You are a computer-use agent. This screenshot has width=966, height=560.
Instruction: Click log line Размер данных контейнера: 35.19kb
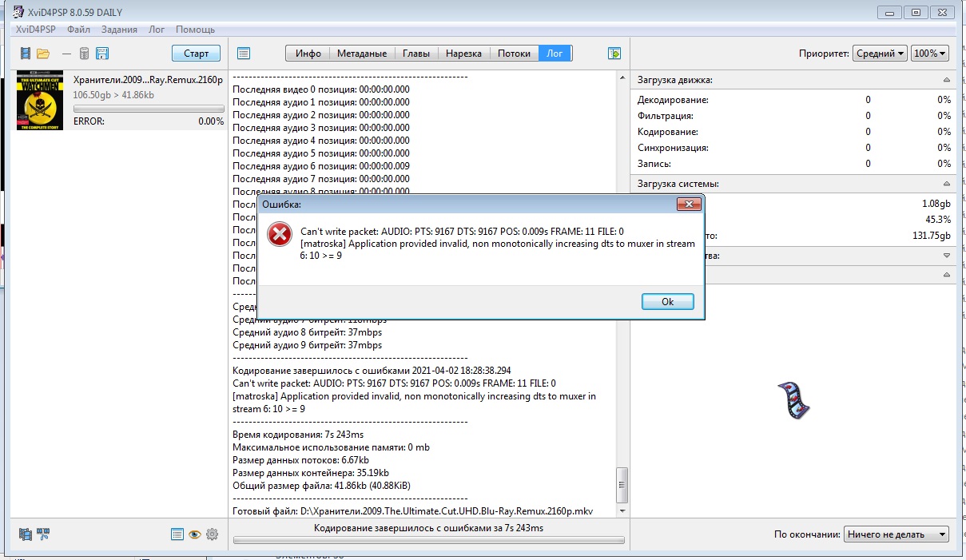pos(312,473)
